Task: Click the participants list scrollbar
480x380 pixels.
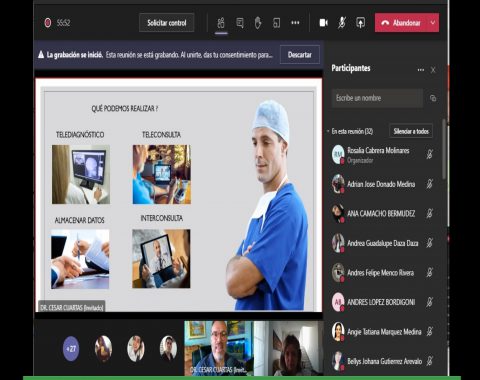Action: pyautogui.click(x=444, y=149)
